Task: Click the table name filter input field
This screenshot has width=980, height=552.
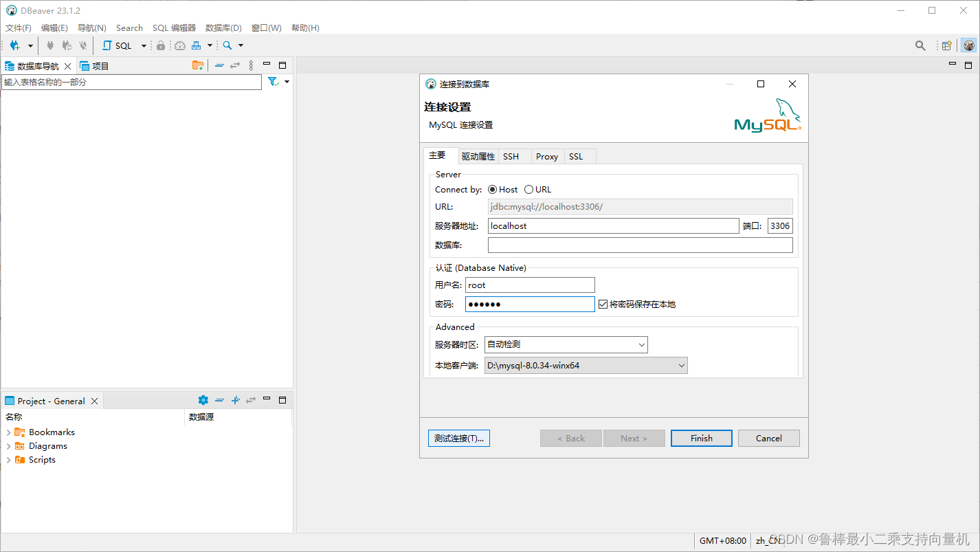Action: [x=131, y=82]
